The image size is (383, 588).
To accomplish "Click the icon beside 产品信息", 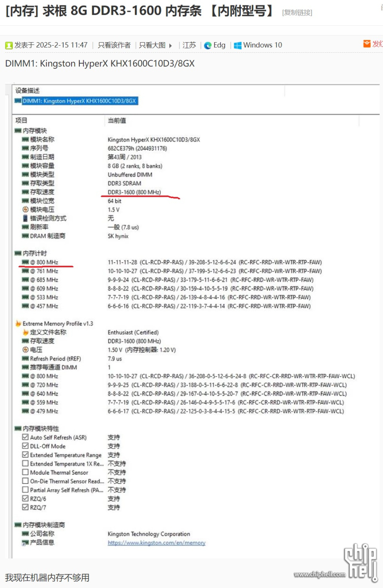I will click(x=25, y=542).
